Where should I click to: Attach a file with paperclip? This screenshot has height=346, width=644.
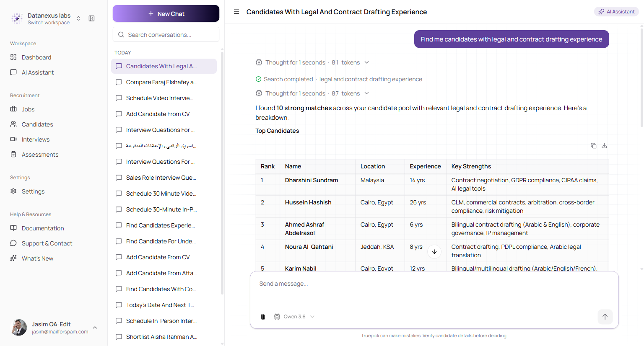[x=263, y=317]
